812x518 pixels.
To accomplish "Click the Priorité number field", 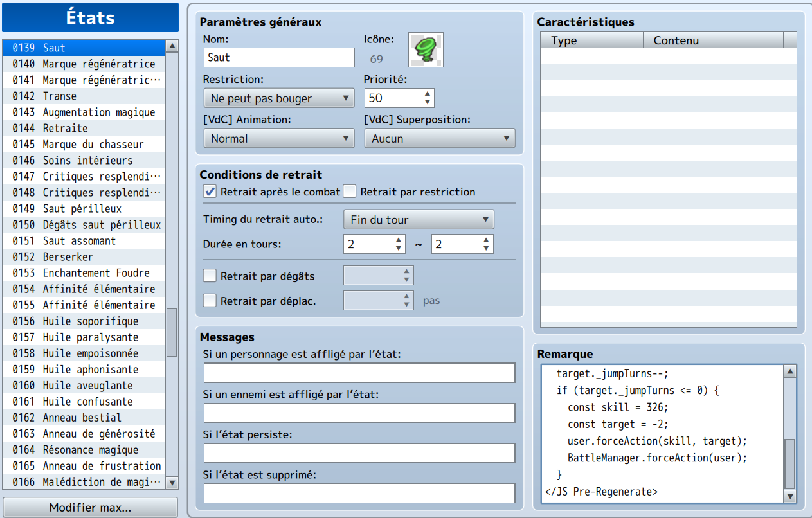I will point(393,98).
